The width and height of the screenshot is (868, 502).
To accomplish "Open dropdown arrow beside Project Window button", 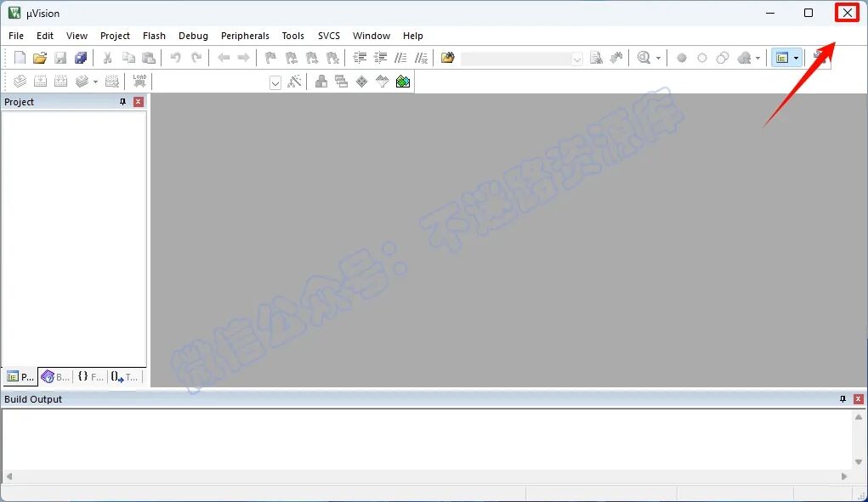I will coord(796,58).
